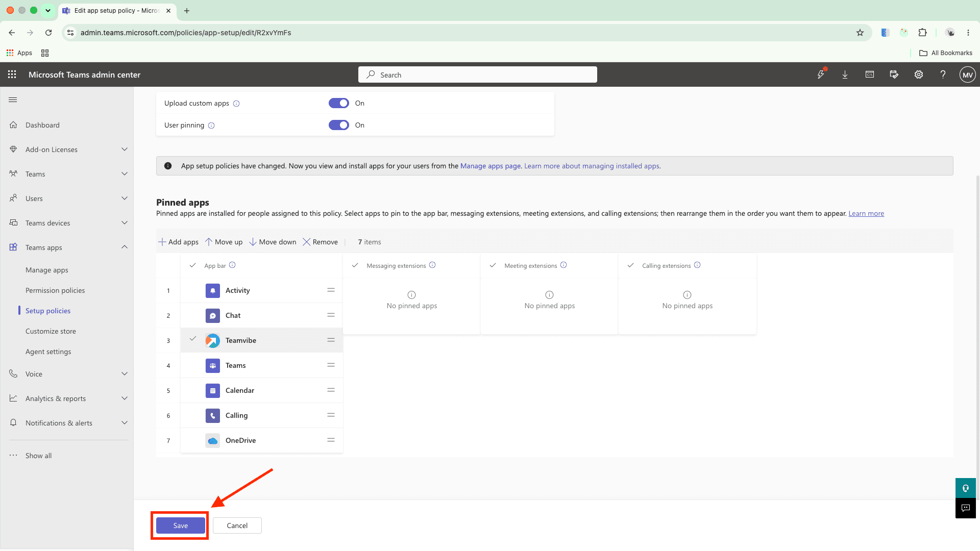Viewport: 980px width, 551px height.
Task: Toggle the Messaging extensions select-all checkmark
Action: point(355,265)
